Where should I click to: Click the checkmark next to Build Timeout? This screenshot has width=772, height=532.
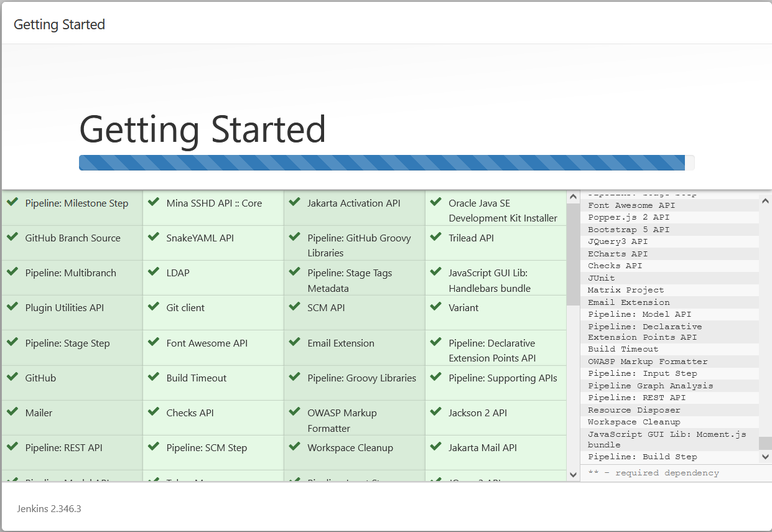coord(154,376)
